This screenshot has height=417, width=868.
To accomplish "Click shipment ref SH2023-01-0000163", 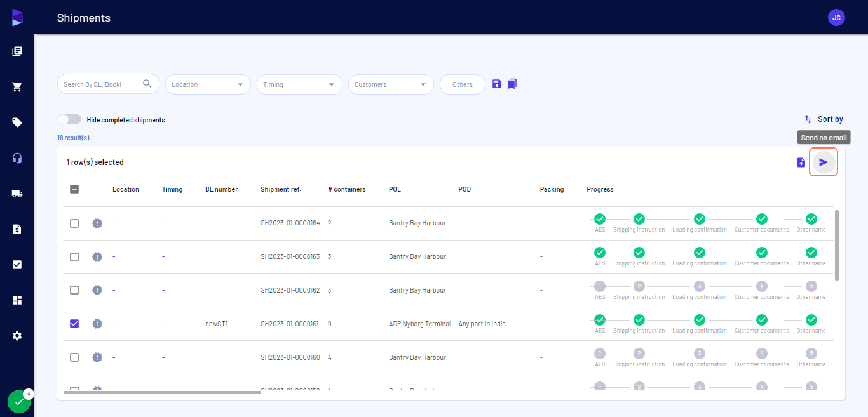I will pos(290,256).
